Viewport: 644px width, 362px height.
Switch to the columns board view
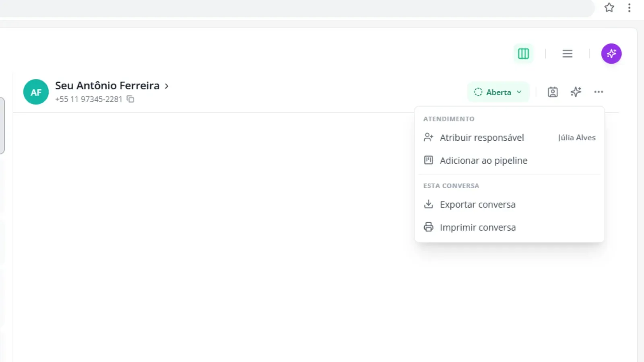pyautogui.click(x=523, y=53)
